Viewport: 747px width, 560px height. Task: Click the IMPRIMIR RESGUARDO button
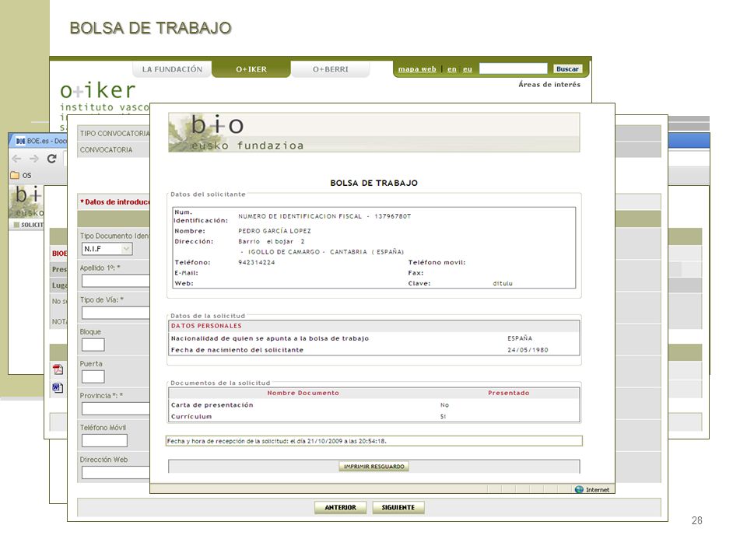click(x=374, y=467)
